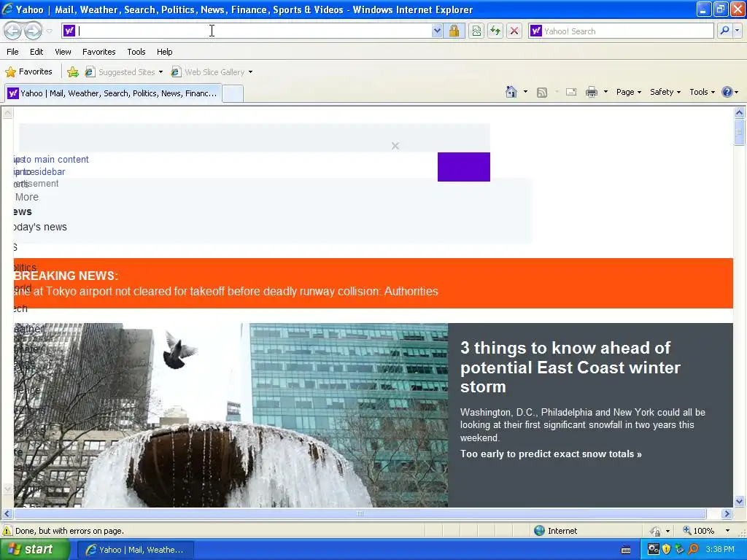
Task: Click the vertical scrollbar down arrow
Action: coord(740,501)
